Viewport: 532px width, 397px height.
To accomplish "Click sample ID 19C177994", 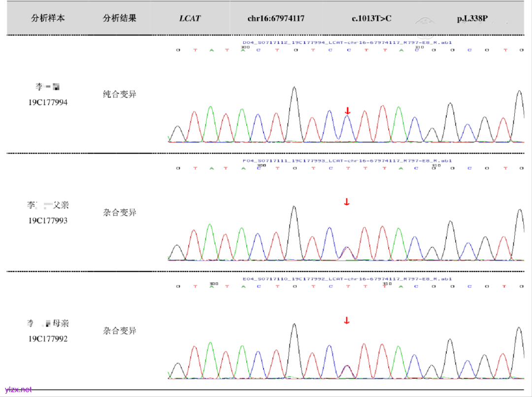I will [48, 103].
